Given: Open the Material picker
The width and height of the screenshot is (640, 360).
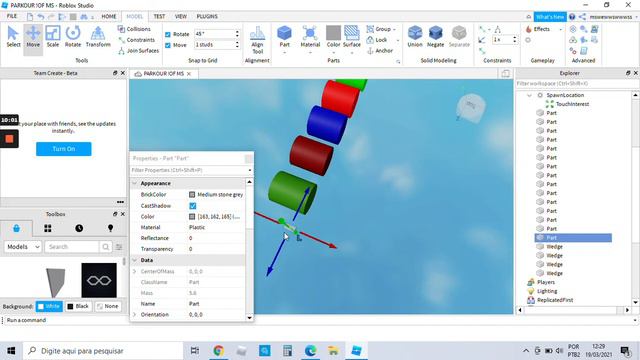Looking at the screenshot, I should [310, 37].
